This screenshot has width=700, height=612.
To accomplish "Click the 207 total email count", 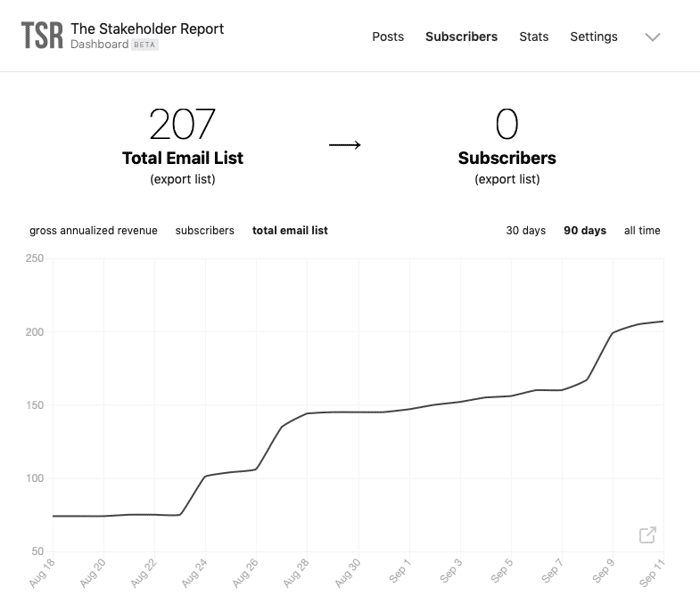I will pyautogui.click(x=182, y=124).
